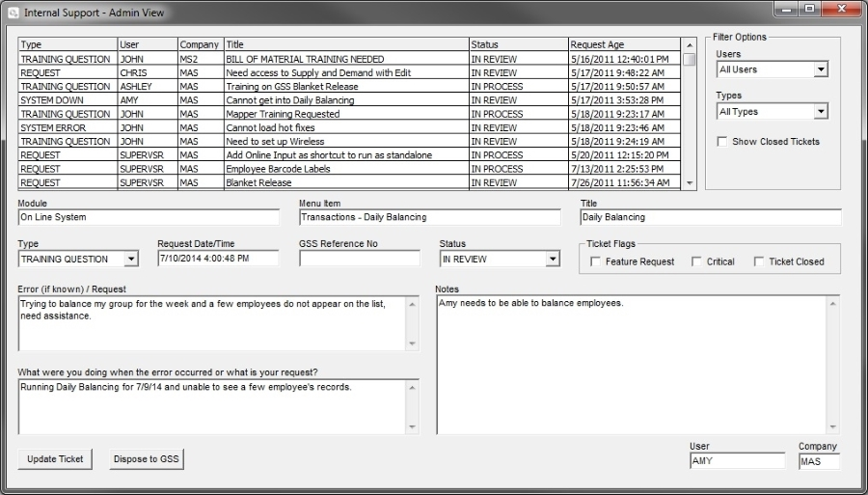868x495 pixels.
Task: Click the CHRIS user cell
Action: 148,72
